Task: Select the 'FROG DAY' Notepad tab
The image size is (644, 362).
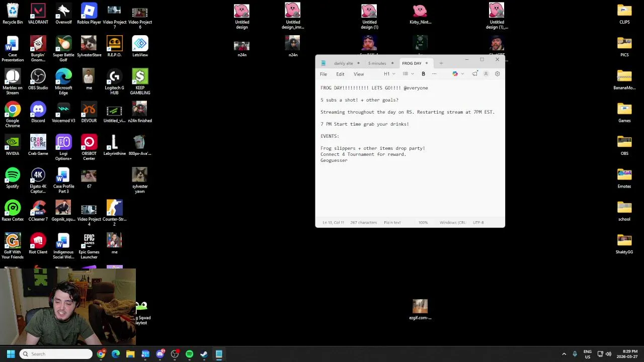Action: (412, 63)
